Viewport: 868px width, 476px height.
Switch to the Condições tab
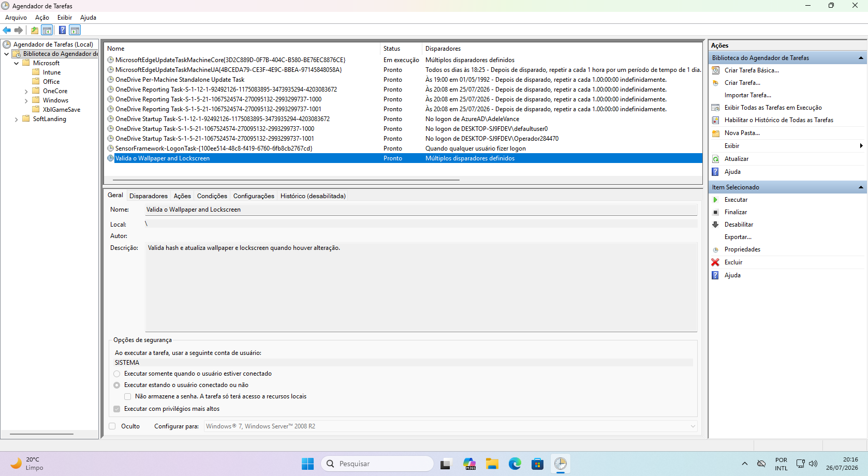point(212,196)
